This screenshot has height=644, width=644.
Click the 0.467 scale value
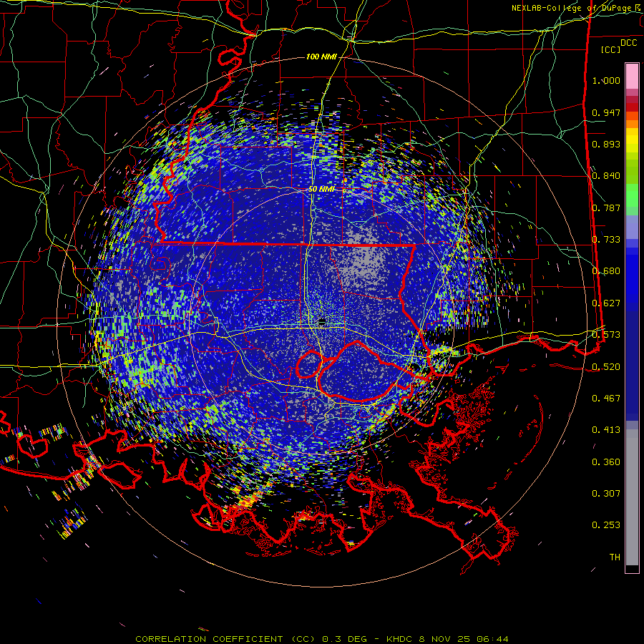606,399
